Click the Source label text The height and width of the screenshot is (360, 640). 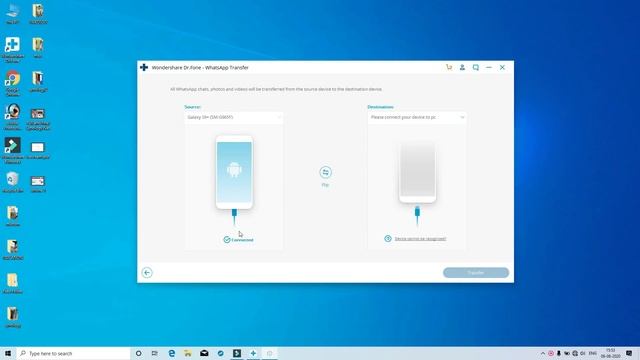click(x=193, y=107)
